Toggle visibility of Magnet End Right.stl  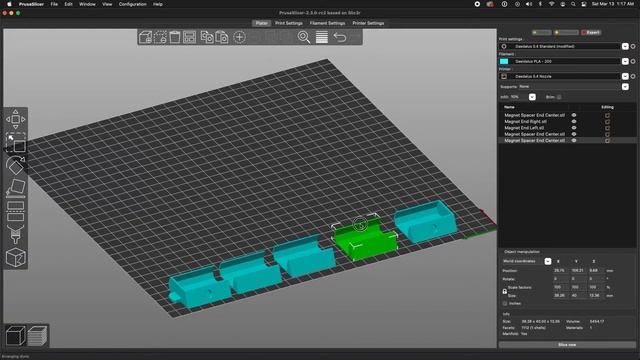(574, 122)
